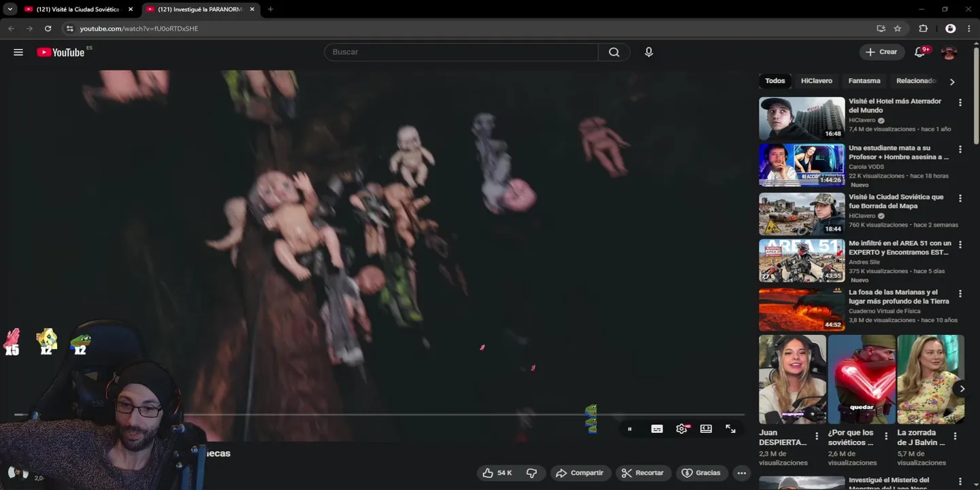Bookmark this page with the star
The height and width of the screenshot is (490, 980).
coord(898,29)
